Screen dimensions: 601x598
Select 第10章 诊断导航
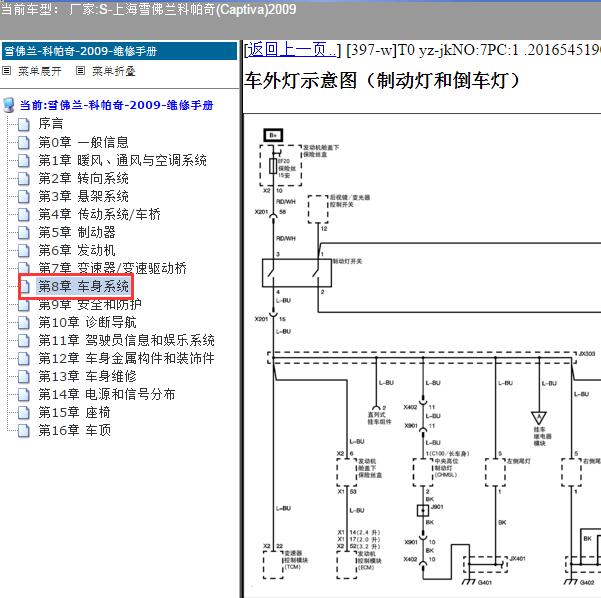(87, 322)
